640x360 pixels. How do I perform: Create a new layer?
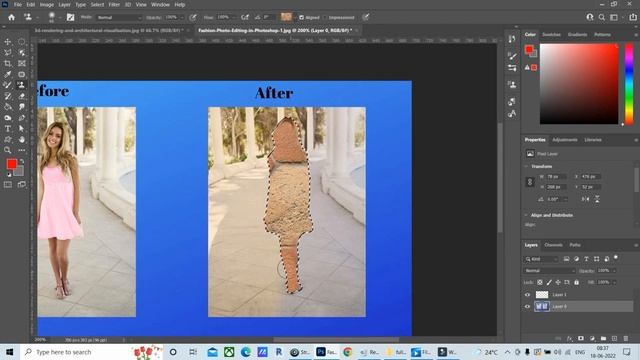pos(614,338)
